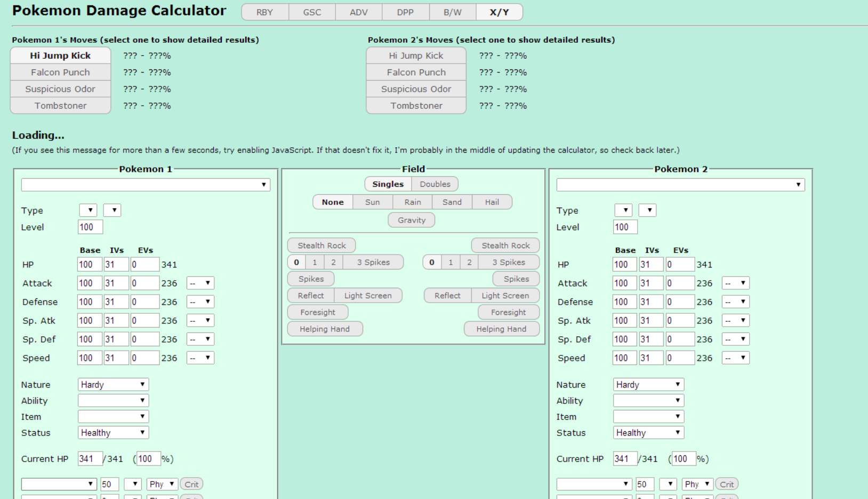Set weather to Rain
The image size is (868, 499).
[413, 202]
